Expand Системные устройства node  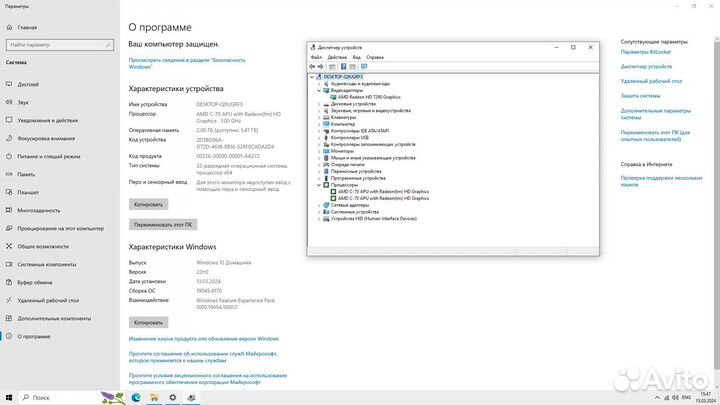tap(319, 212)
